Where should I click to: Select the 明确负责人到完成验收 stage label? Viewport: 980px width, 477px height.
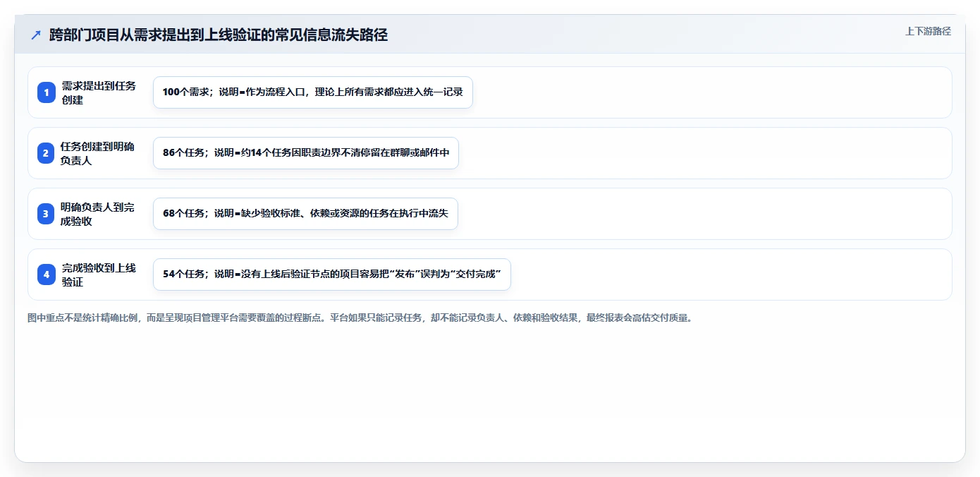coord(97,214)
